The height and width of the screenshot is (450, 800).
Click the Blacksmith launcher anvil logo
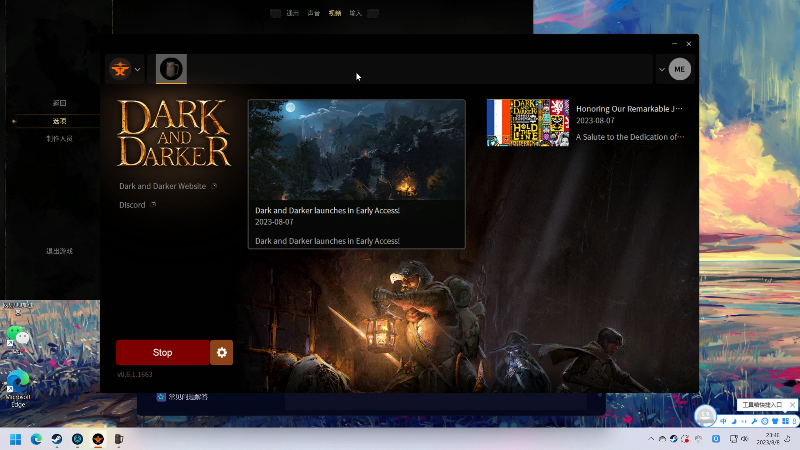tap(120, 69)
